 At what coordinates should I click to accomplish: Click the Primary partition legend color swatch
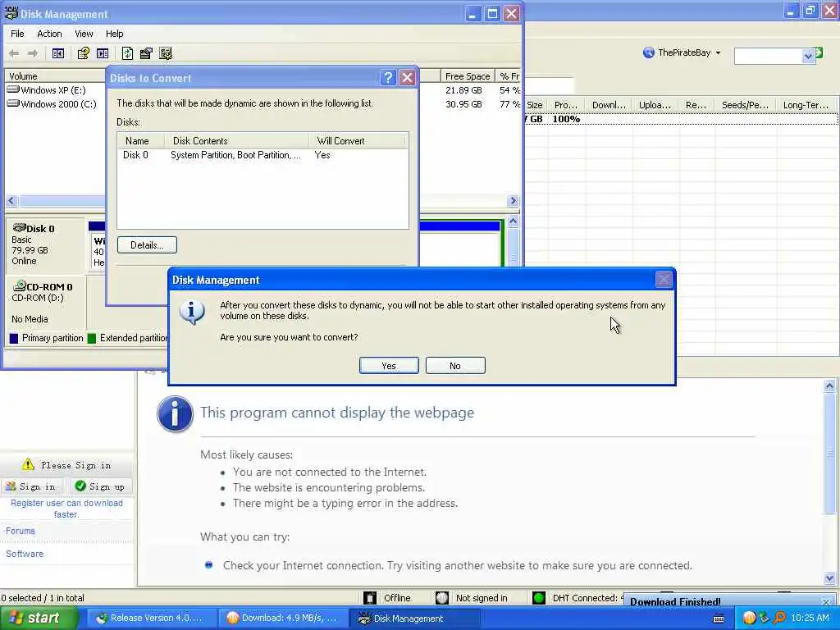click(14, 338)
